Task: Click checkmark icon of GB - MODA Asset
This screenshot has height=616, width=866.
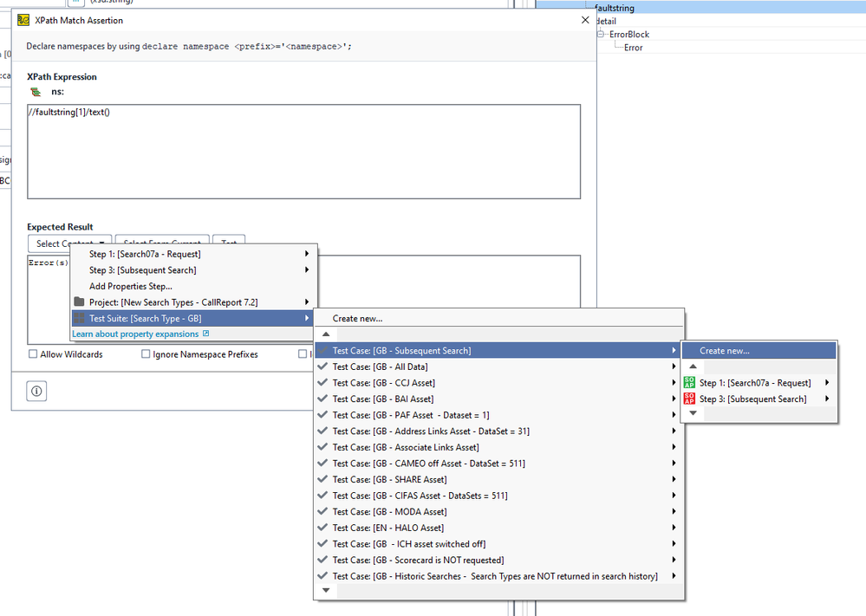Action: pos(322,512)
